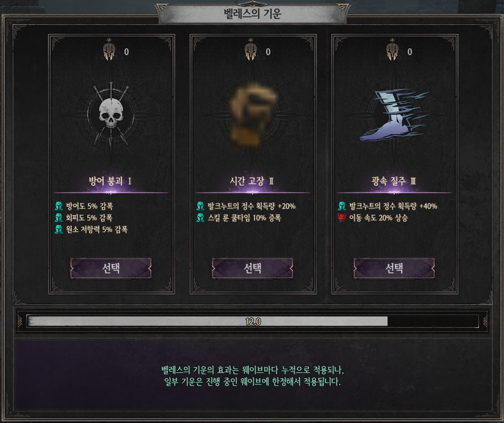Click the helmet counter icon above 광속 질주
504x423 pixels.
[x=392, y=51]
